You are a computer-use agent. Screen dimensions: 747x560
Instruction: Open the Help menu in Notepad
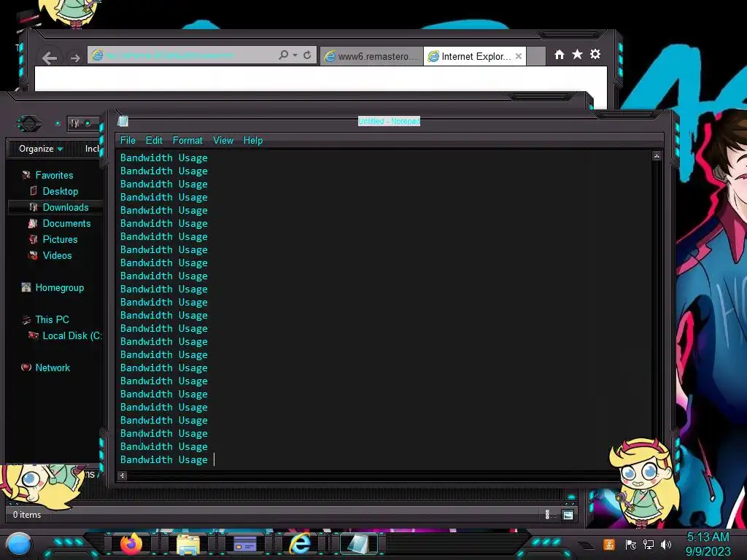(253, 141)
